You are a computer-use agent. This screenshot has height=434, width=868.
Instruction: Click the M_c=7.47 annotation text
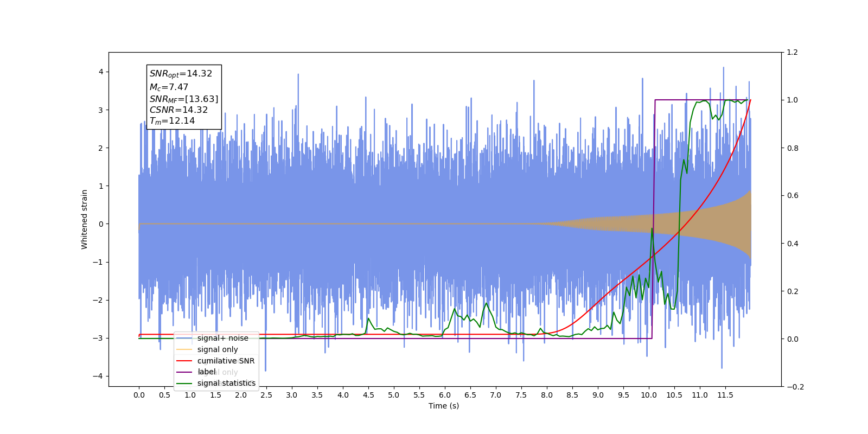(169, 87)
